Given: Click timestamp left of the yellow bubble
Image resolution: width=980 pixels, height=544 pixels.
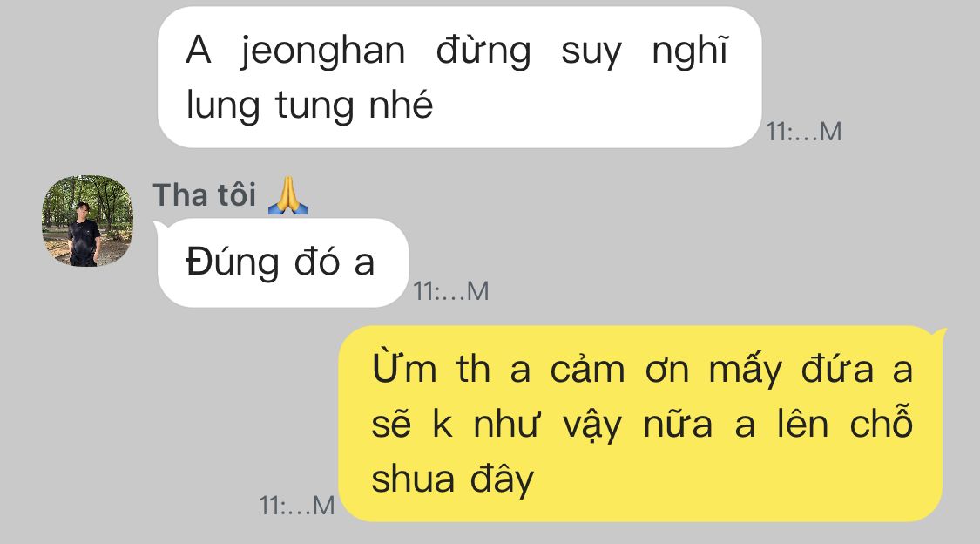Looking at the screenshot, I should click(x=297, y=506).
